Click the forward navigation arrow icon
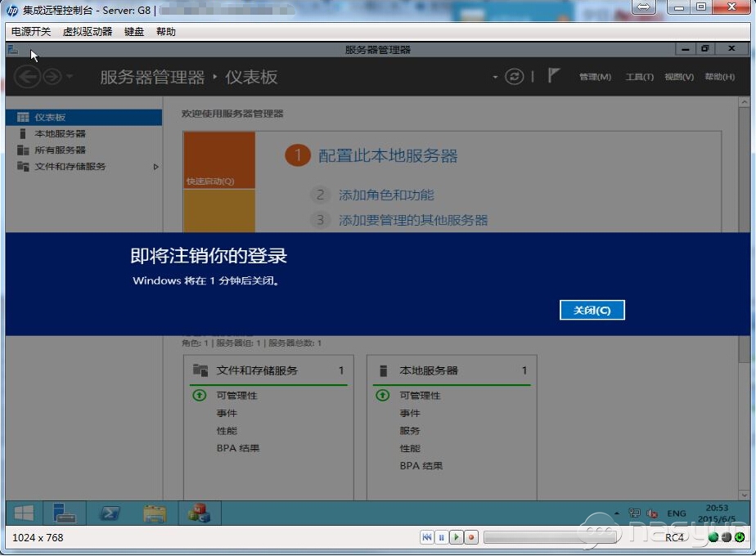Viewport: 756px width, 556px height. (x=52, y=77)
